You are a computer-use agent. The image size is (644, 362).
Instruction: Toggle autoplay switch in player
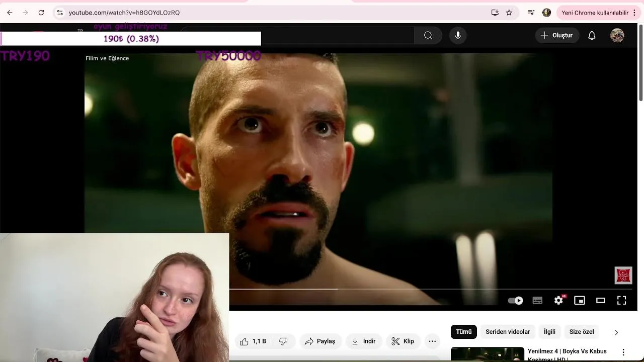(515, 301)
